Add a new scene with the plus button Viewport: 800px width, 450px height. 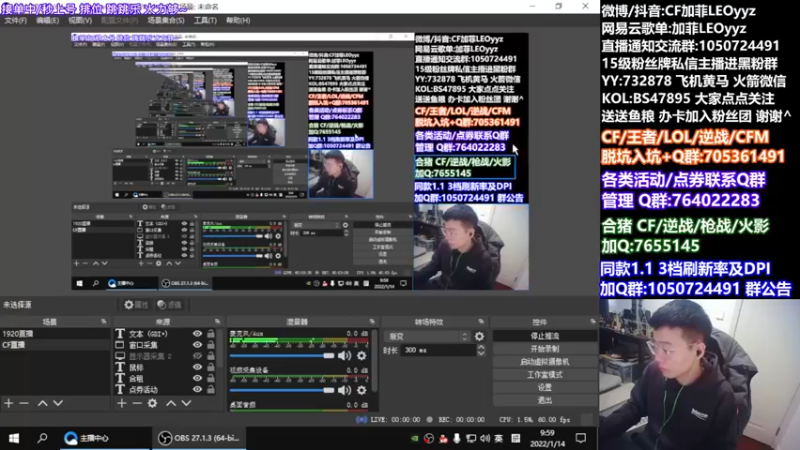(x=9, y=403)
